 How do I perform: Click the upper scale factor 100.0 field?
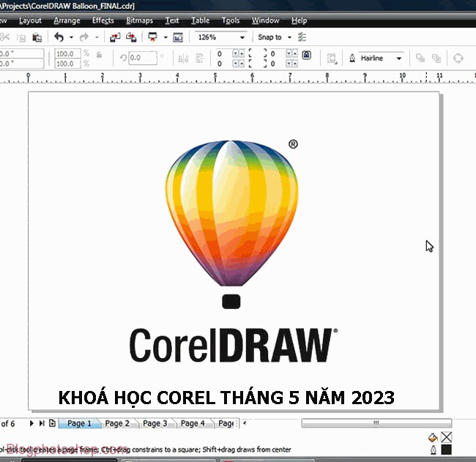click(67, 53)
